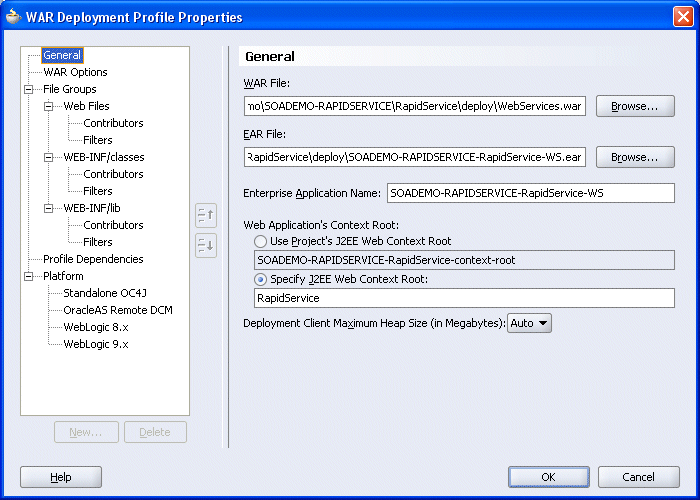The height and width of the screenshot is (500, 700).
Task: Select the WEB-INF/classes label
Action: [x=104, y=157]
